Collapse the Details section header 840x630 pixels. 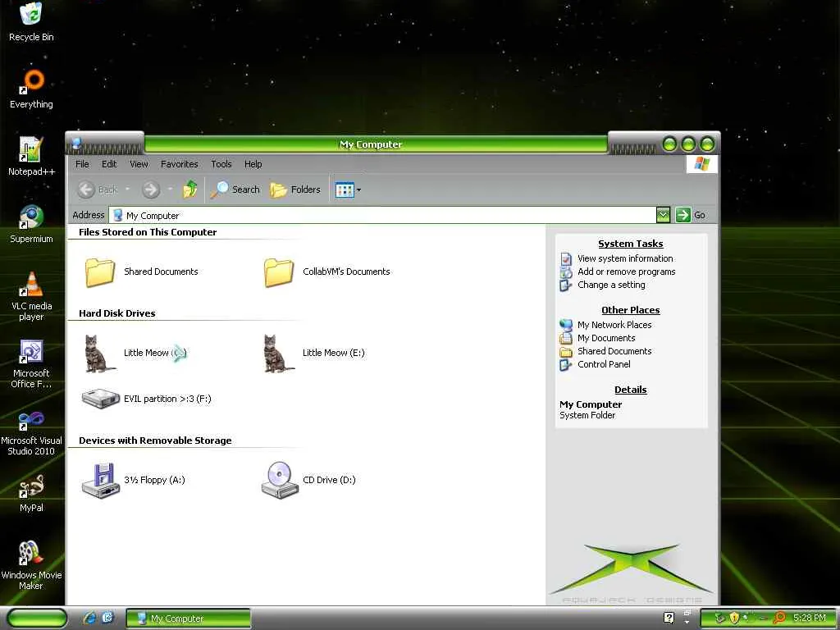631,390
